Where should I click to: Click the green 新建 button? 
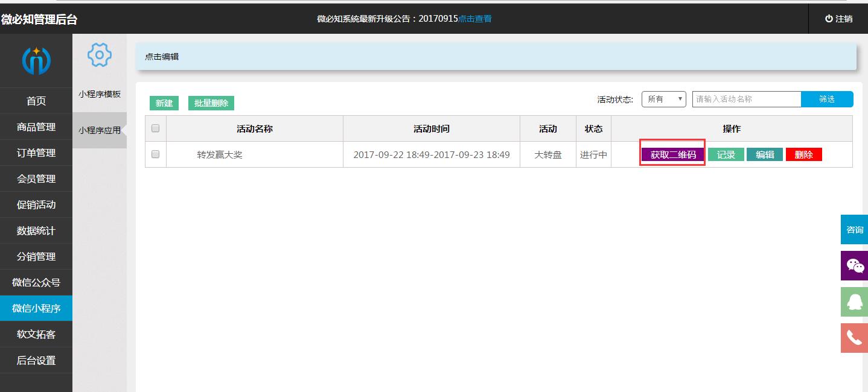pos(164,103)
